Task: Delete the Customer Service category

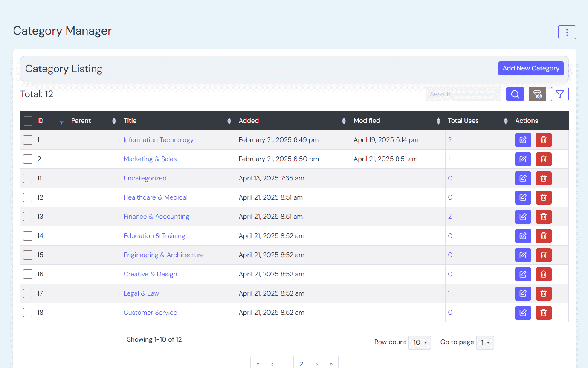Action: click(x=543, y=313)
